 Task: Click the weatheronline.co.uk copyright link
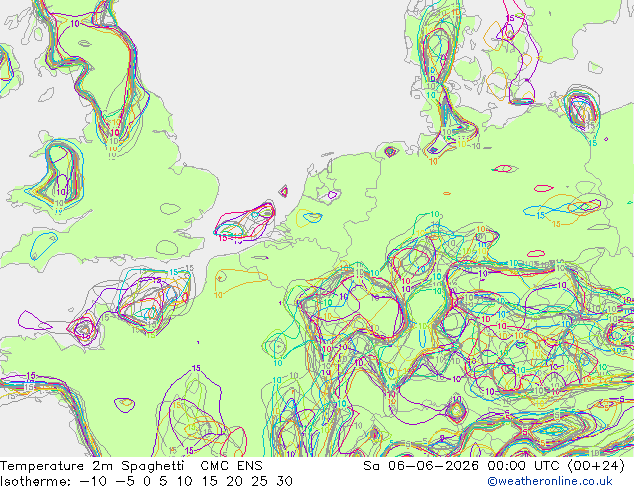coord(550,481)
